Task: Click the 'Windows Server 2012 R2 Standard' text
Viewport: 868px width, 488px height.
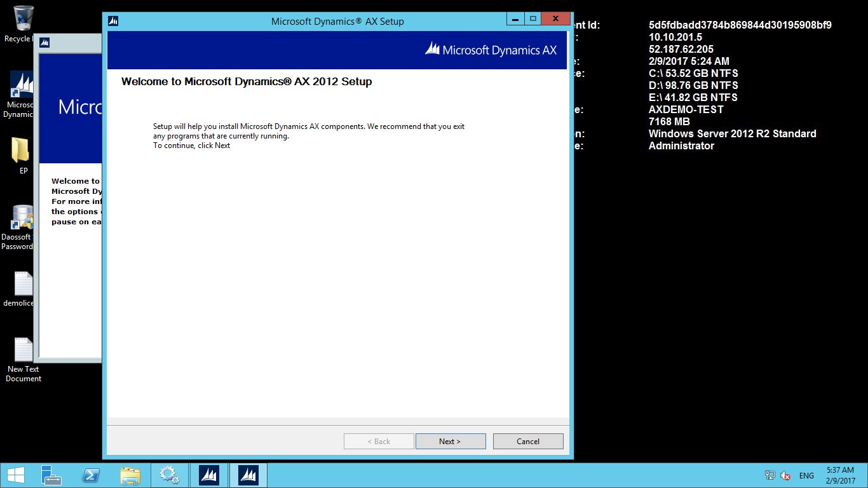Action: click(x=733, y=133)
